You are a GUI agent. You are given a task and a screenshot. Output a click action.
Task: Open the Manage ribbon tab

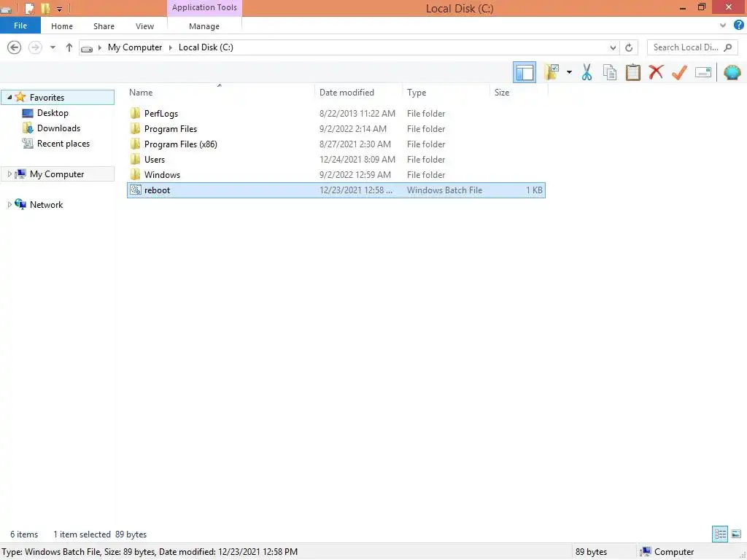click(204, 26)
